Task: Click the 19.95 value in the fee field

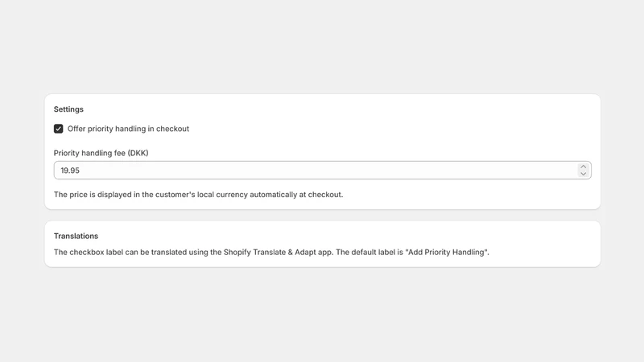Action: tap(70, 171)
